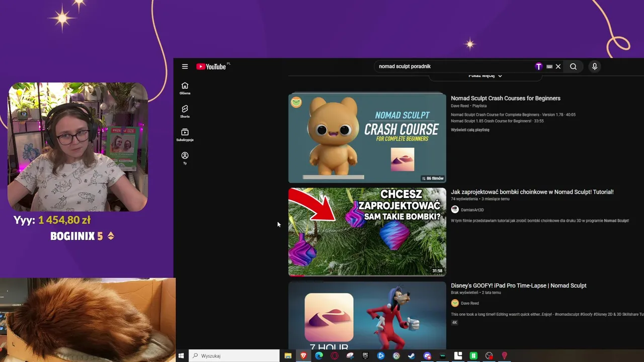Click the 31:58 duration label

click(437, 271)
